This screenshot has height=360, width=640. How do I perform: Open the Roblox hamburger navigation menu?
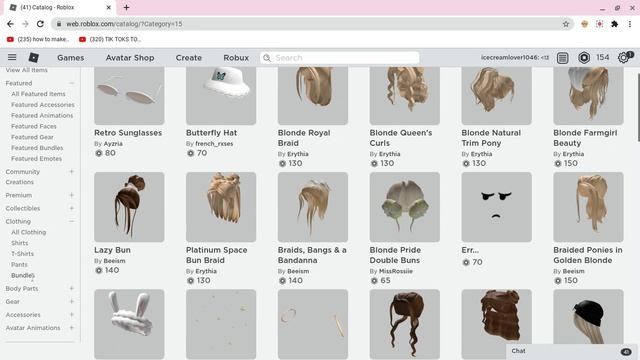(12, 58)
